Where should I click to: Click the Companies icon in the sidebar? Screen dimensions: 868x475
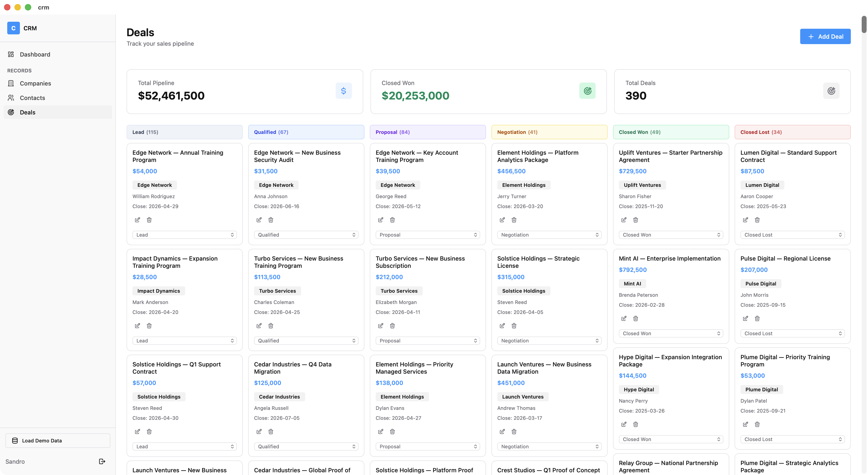11,83
